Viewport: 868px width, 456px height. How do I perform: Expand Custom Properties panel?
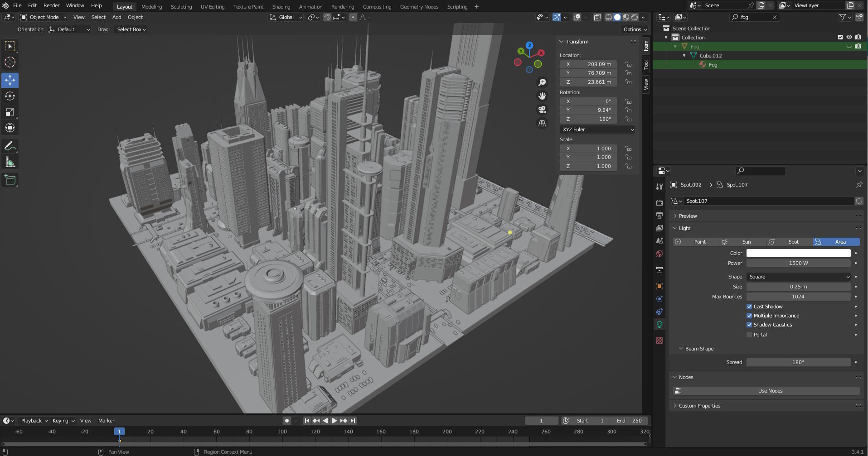(699, 406)
